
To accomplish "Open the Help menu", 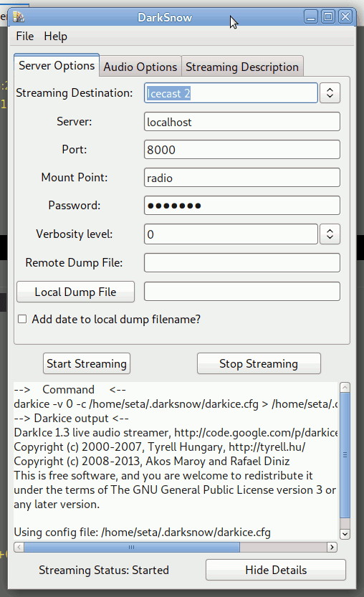I will 56,36.
